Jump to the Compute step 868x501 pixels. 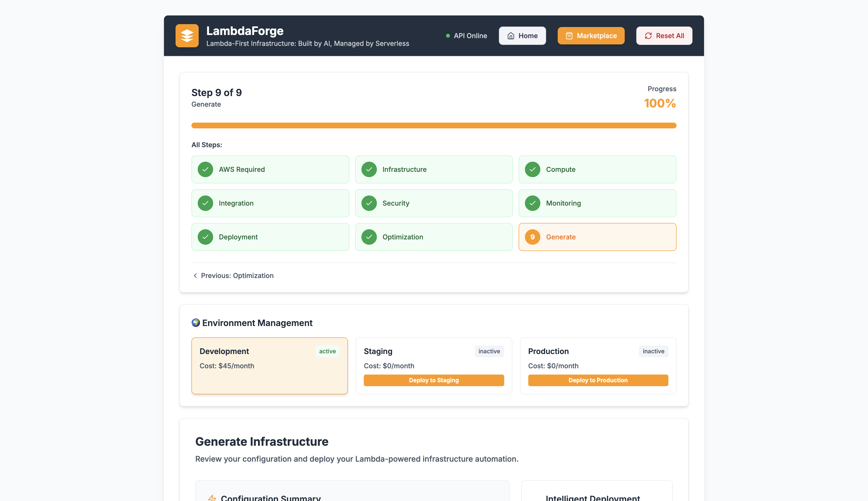coord(597,169)
